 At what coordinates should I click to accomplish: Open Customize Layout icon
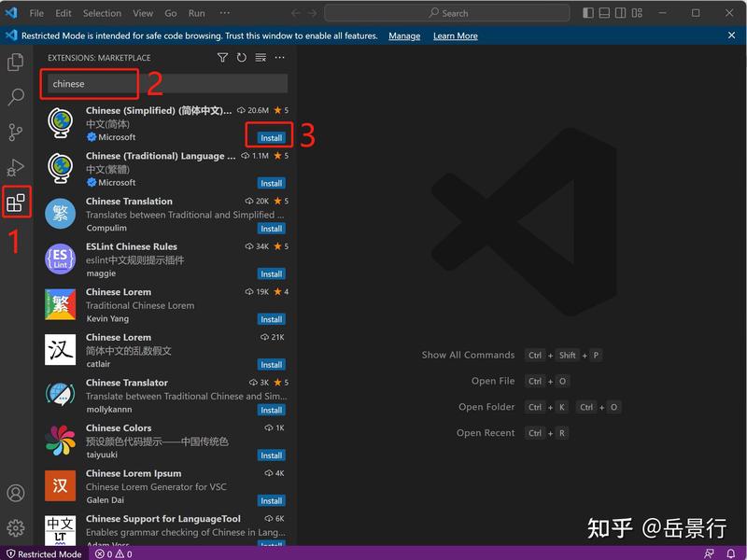point(637,13)
